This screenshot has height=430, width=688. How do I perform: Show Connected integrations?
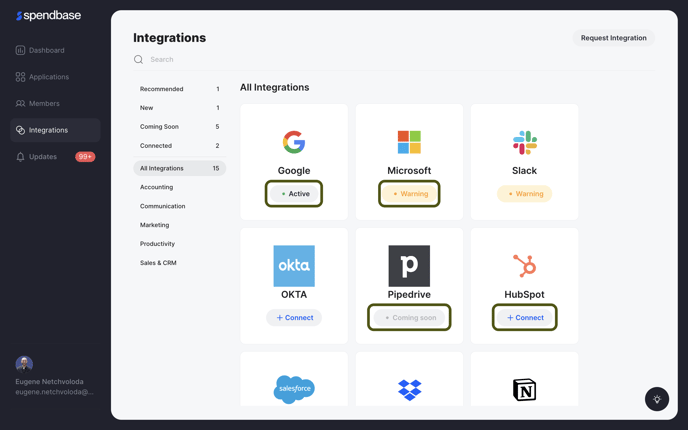pos(179,145)
